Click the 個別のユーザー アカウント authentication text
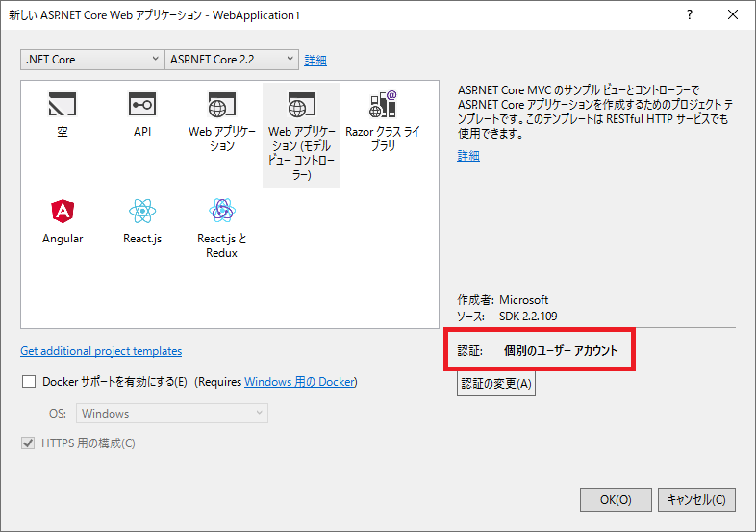Viewport: 756px width, 532px height. point(561,350)
